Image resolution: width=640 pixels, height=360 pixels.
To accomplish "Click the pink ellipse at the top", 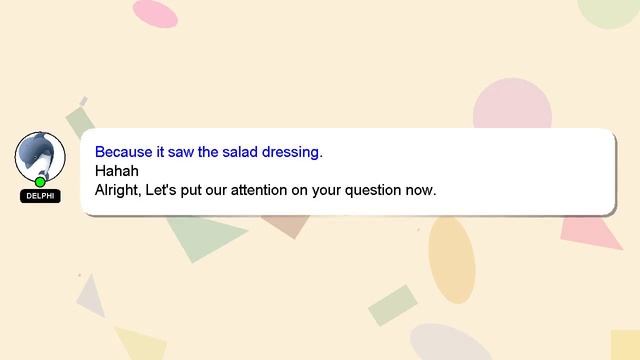I will pos(155,13).
